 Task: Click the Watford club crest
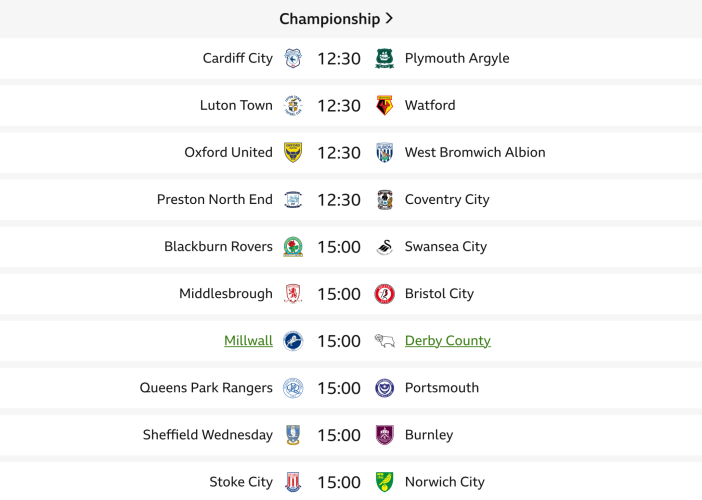384,105
